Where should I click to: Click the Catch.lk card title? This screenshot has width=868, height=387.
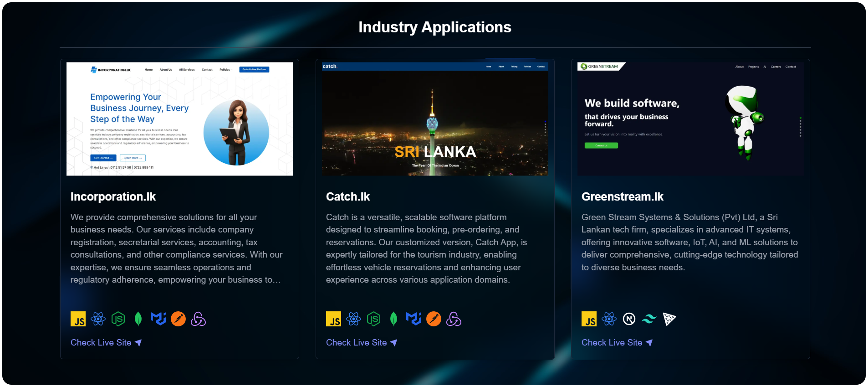tap(348, 196)
